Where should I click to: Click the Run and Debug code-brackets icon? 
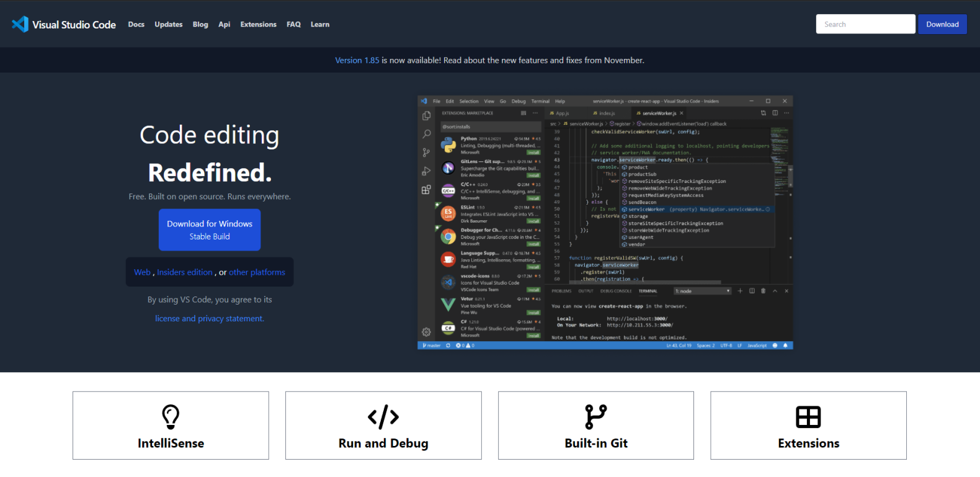pos(383,417)
